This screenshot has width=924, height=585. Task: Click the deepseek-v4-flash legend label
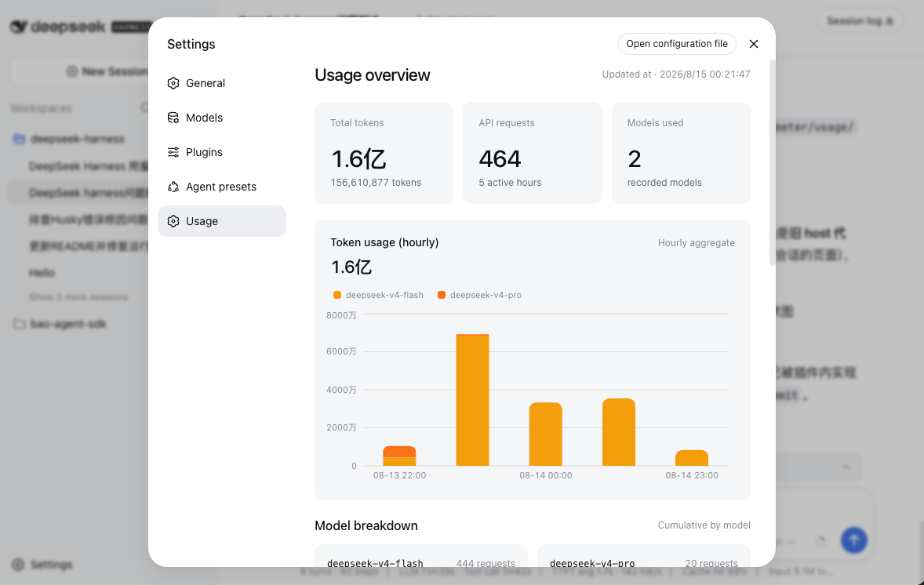pos(384,295)
